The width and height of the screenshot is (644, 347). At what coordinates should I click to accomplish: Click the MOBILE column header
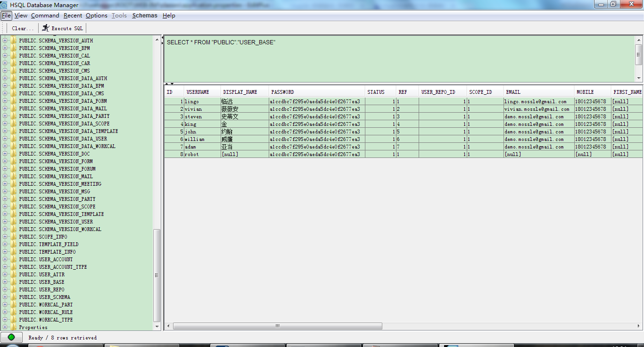point(593,92)
